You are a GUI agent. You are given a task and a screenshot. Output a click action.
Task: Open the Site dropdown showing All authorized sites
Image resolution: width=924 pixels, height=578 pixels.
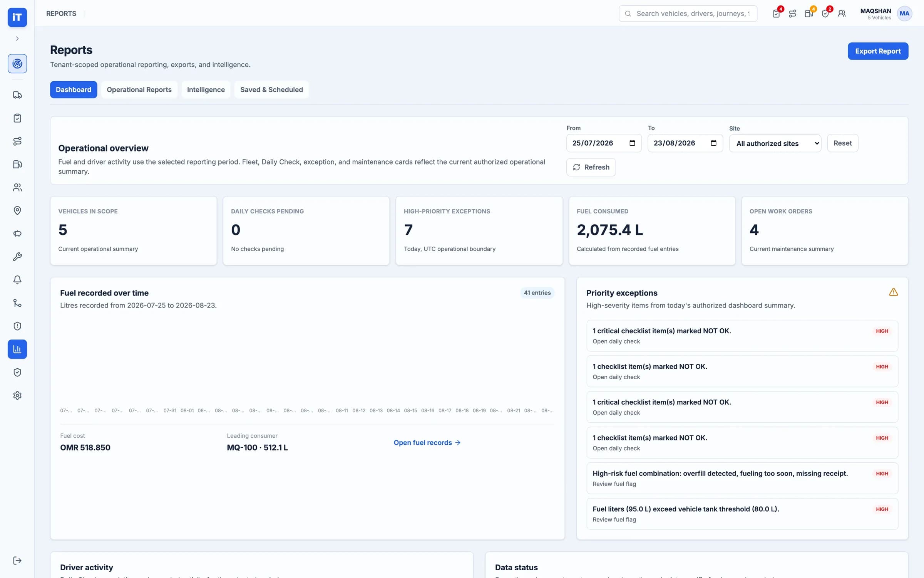[775, 143]
